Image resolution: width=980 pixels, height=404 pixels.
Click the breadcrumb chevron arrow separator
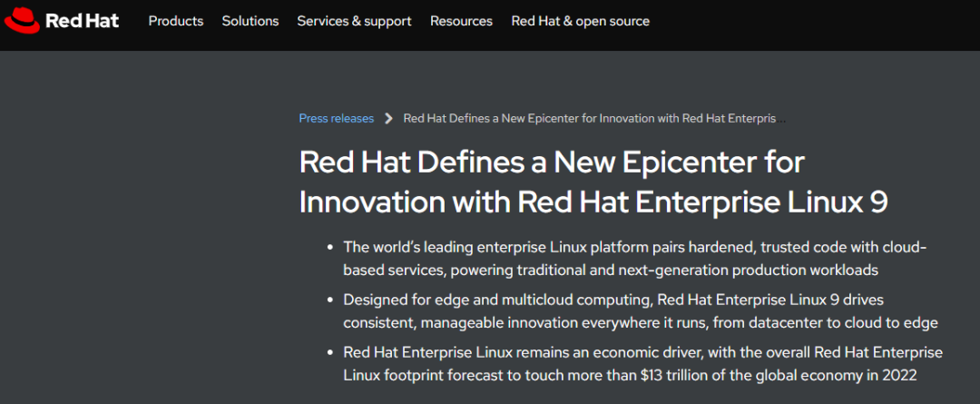[388, 118]
